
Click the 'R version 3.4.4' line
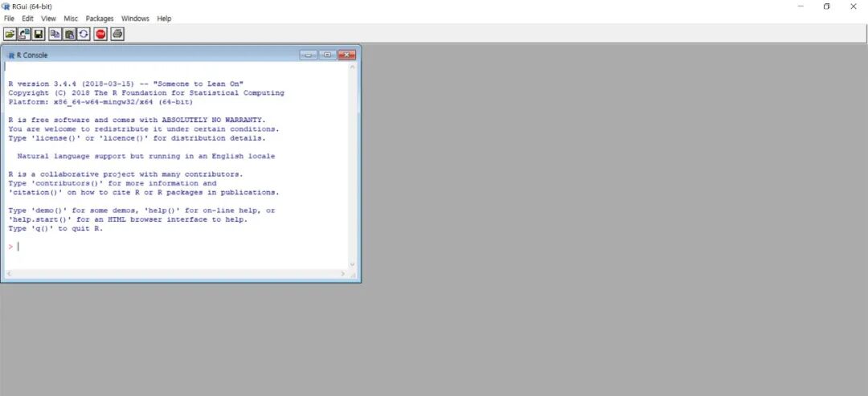point(125,84)
